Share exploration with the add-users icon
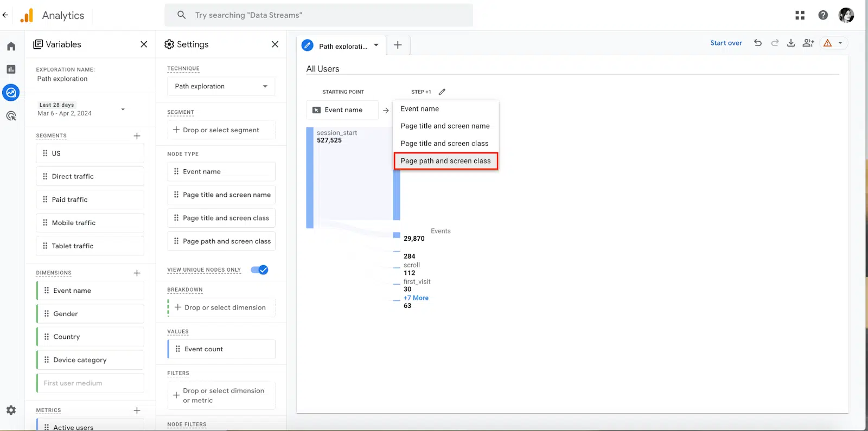The height and width of the screenshot is (431, 868). click(808, 43)
